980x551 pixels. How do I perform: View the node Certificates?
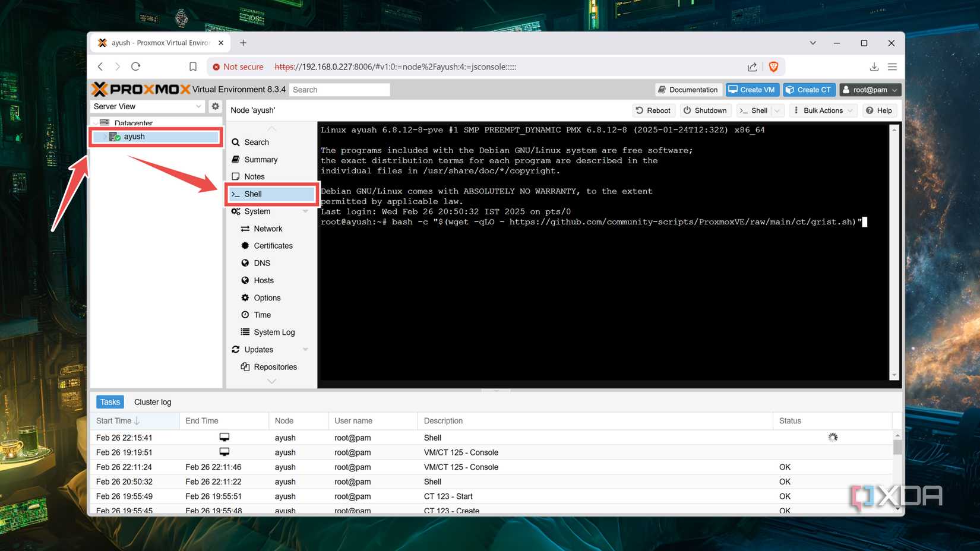tap(273, 245)
